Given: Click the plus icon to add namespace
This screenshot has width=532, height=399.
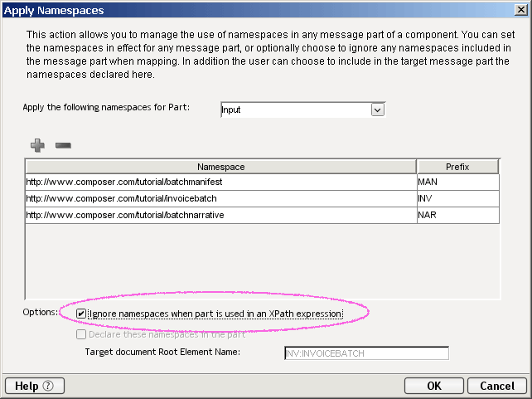Looking at the screenshot, I should [x=37, y=145].
